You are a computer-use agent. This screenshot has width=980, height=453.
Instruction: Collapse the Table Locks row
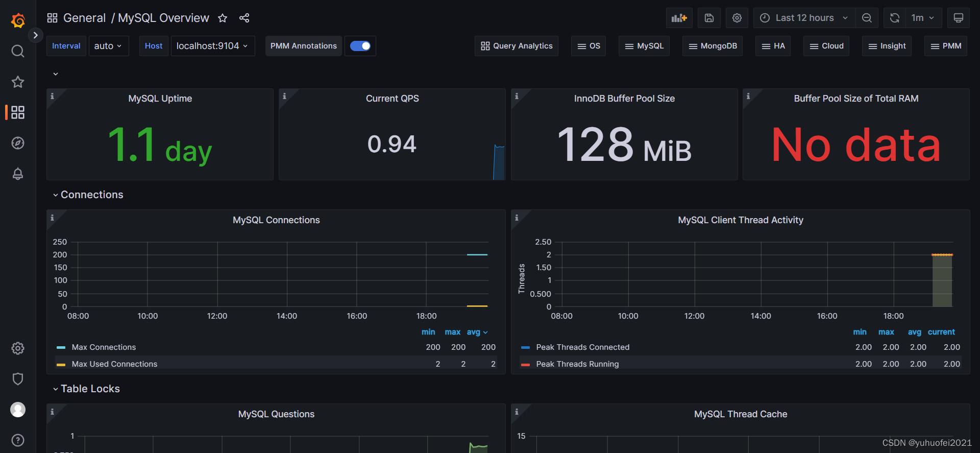(86, 389)
